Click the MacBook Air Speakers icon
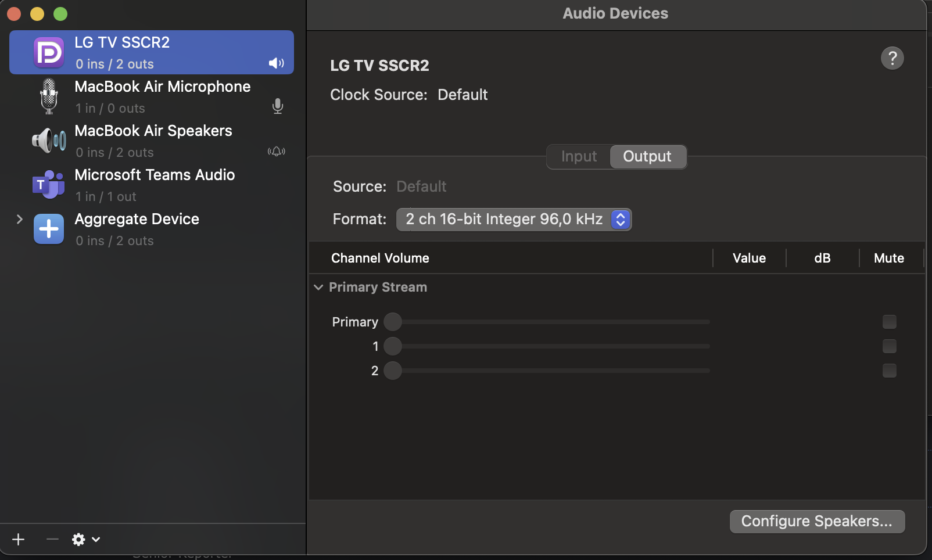The image size is (932, 560). (x=49, y=141)
